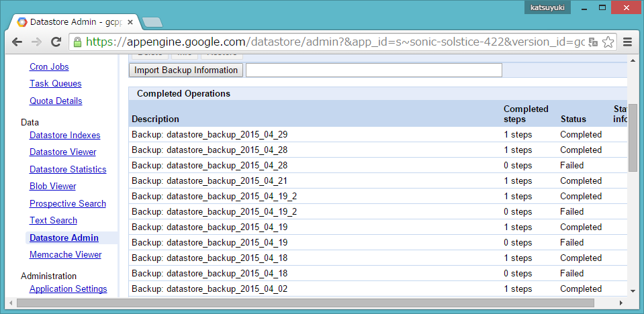Open the Task Queues link
644x314 pixels.
point(56,84)
